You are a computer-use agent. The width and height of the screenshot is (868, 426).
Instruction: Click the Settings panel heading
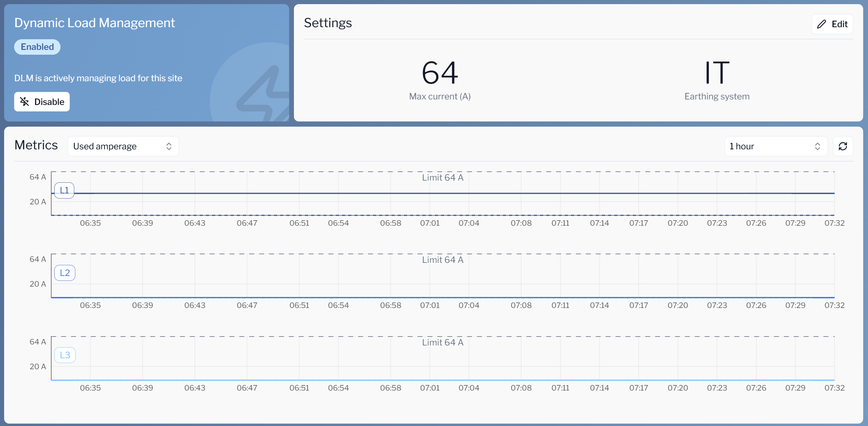tap(328, 23)
